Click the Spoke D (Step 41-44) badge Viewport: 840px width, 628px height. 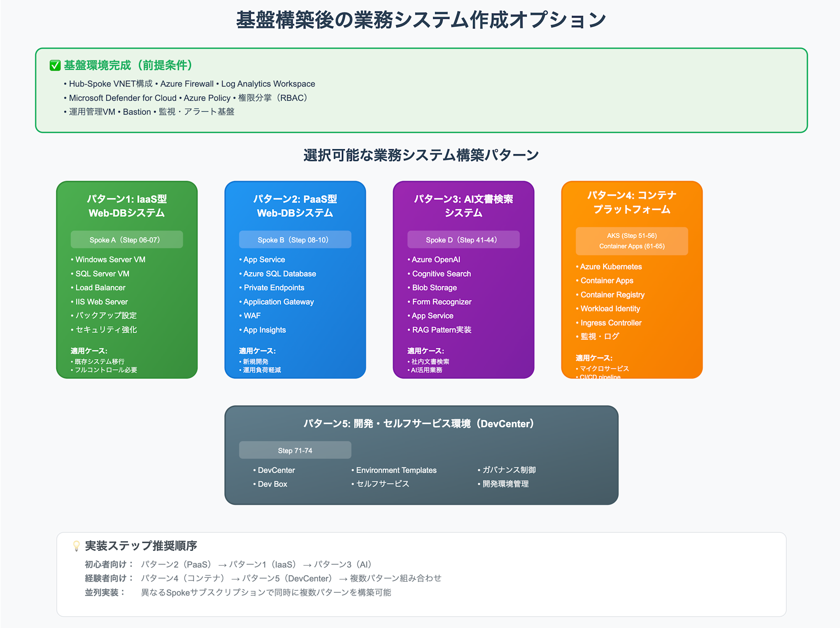tap(464, 239)
